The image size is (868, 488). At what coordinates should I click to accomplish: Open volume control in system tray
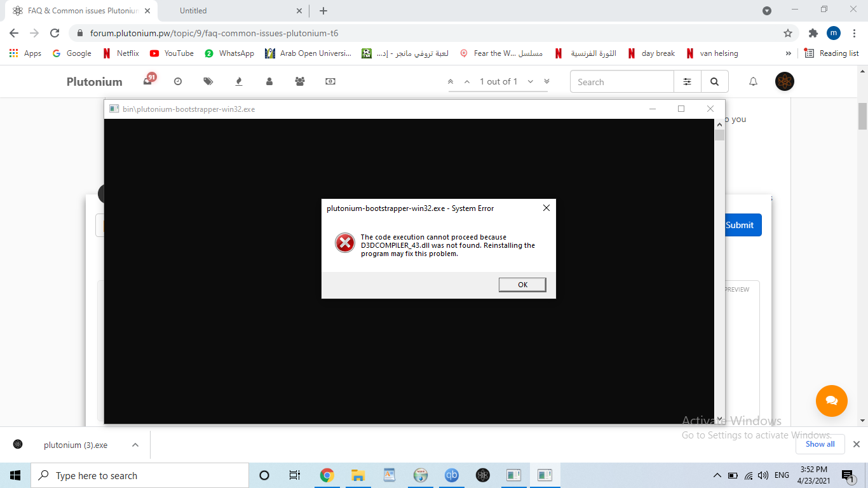pyautogui.click(x=763, y=475)
